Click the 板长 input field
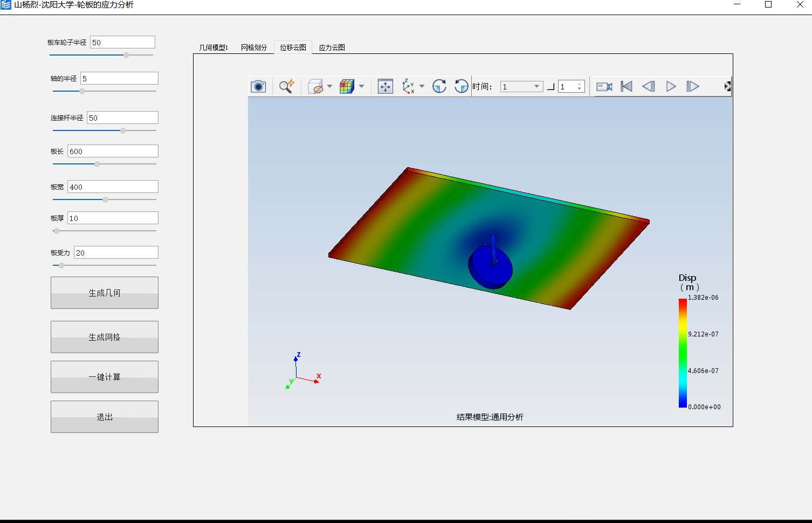 (113, 151)
